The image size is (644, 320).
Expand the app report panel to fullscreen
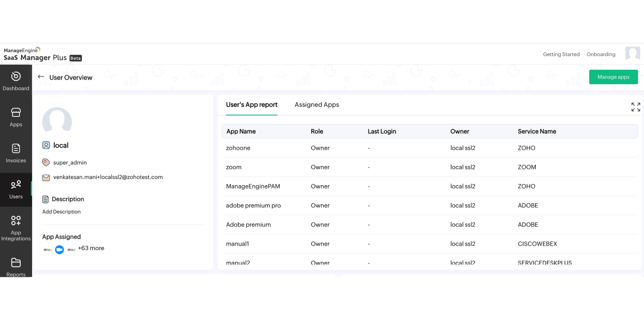636,107
